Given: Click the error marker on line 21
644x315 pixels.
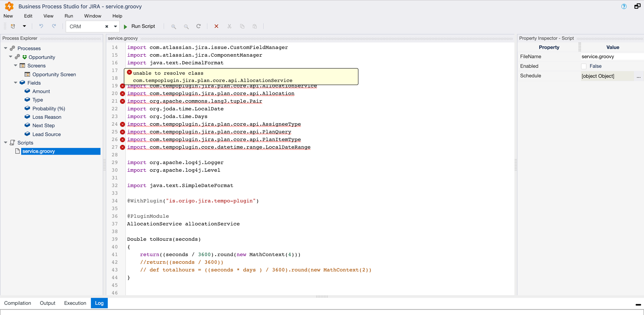Looking at the screenshot, I should [x=122, y=101].
